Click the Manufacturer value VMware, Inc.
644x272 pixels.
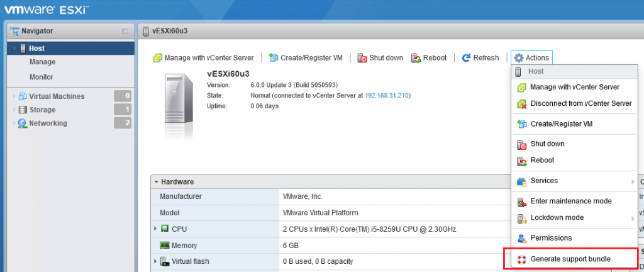303,196
